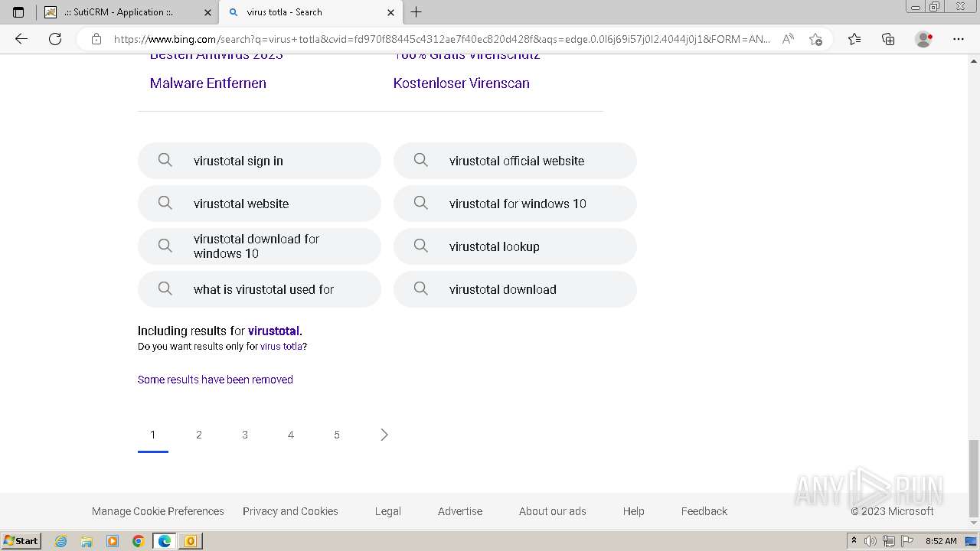Switch to the SutiCRM Application tab

pos(129,12)
